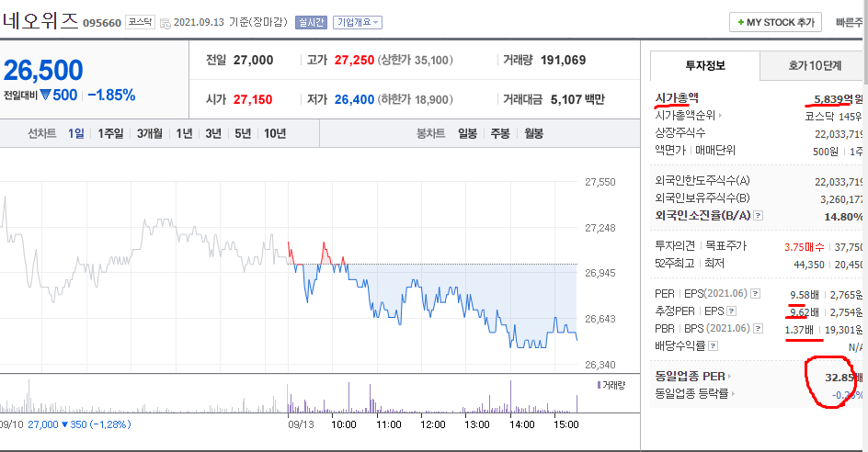Click the 전일 value 27,000
This screenshot has width=868, height=452.
(253, 61)
